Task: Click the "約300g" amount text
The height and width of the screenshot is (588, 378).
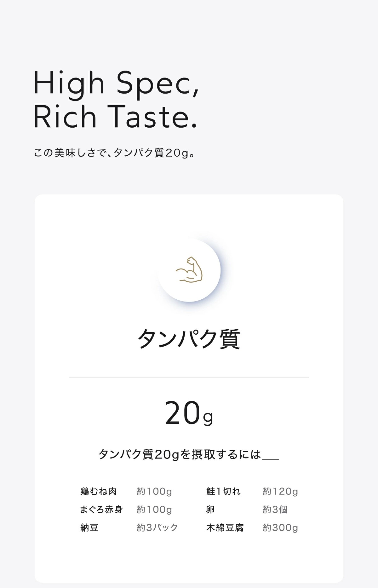Action: pyautogui.click(x=280, y=527)
